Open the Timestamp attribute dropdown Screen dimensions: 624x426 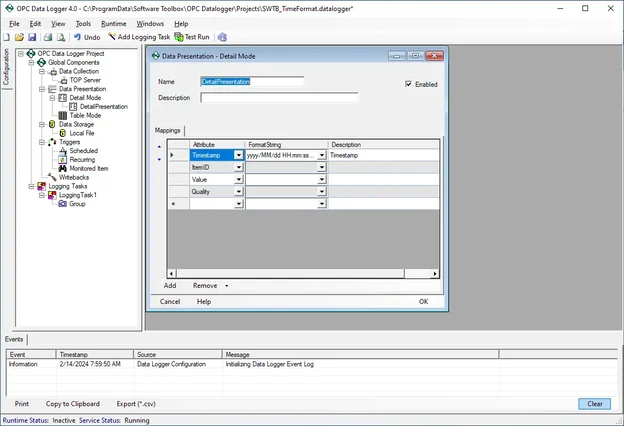(x=238, y=155)
